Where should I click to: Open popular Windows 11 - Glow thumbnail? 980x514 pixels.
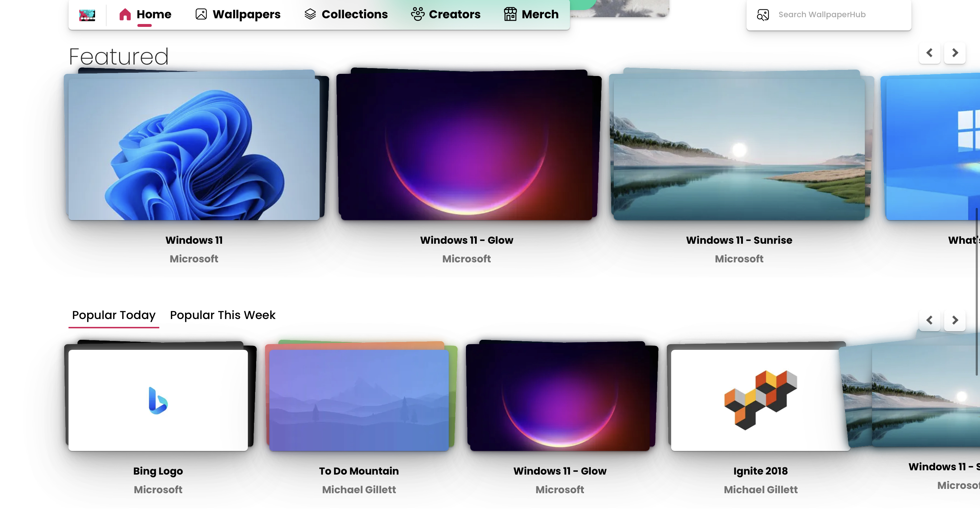(560, 400)
